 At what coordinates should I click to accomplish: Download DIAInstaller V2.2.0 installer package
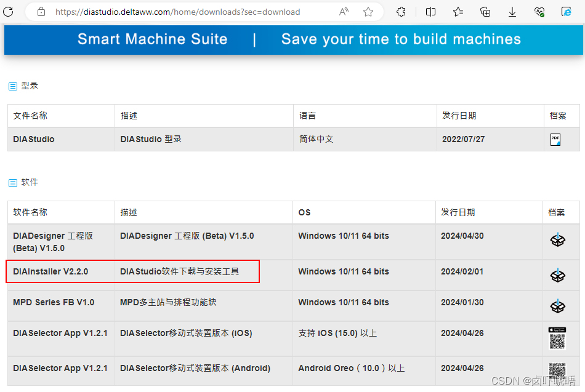tap(558, 274)
